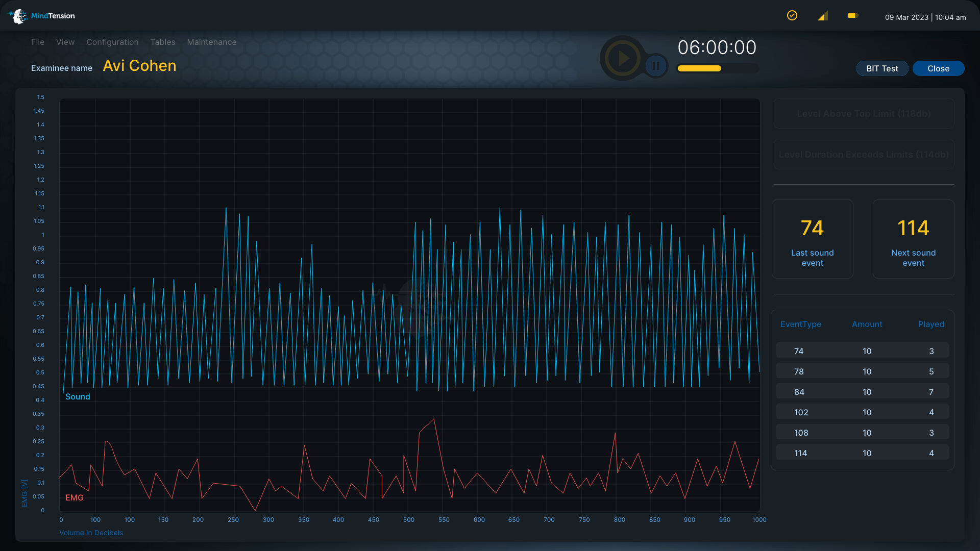Open the View menu
The width and height of the screenshot is (980, 551).
65,42
